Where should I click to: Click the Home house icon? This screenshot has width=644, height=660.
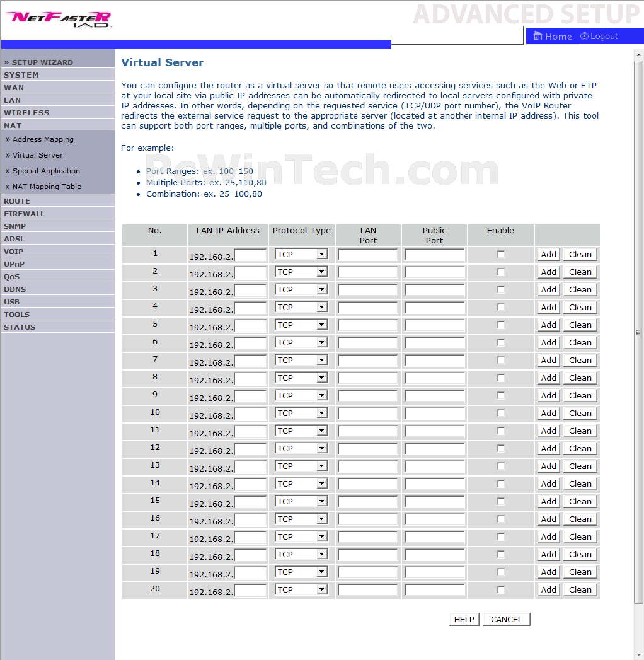538,36
